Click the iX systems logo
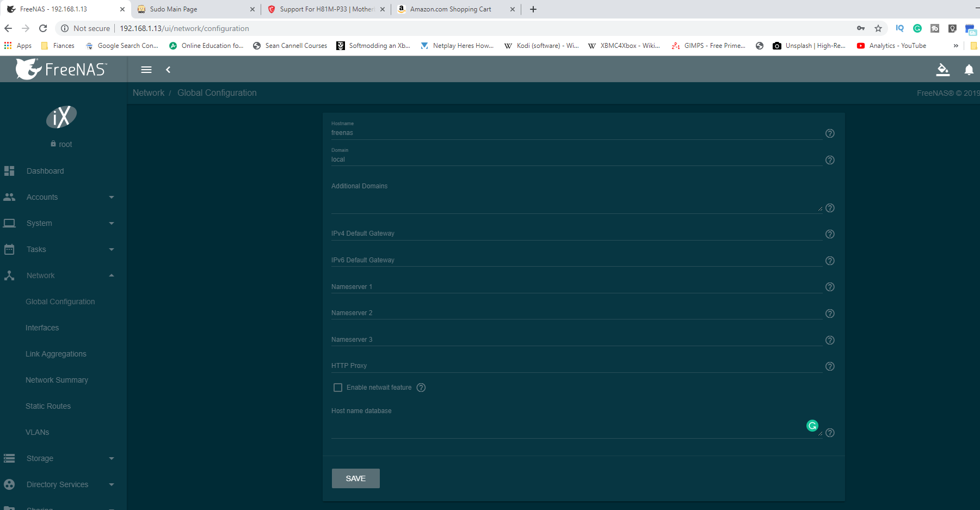The width and height of the screenshot is (980, 510). point(61,116)
